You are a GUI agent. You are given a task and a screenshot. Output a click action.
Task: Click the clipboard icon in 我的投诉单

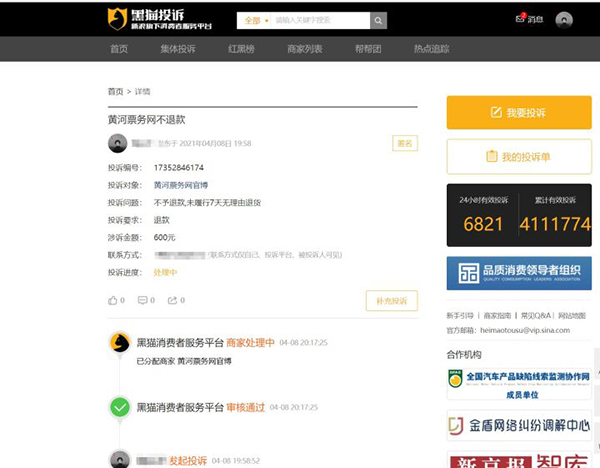[x=492, y=156]
